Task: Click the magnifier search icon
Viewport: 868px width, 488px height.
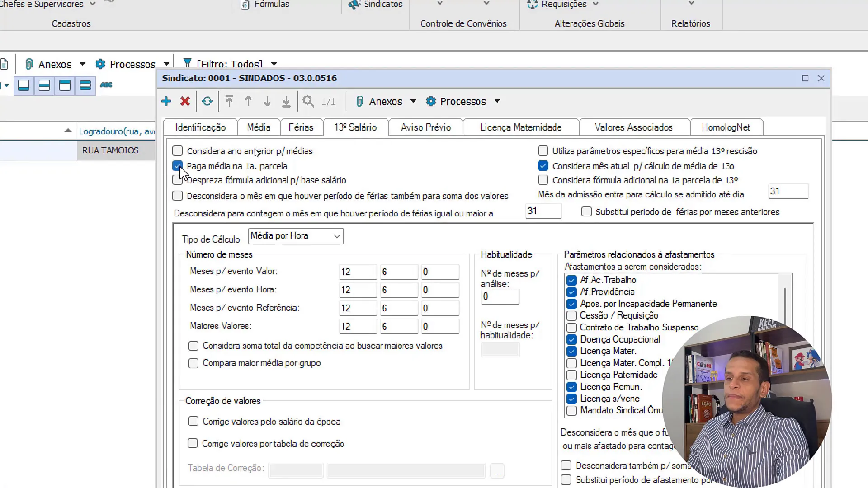Action: pos(308,101)
